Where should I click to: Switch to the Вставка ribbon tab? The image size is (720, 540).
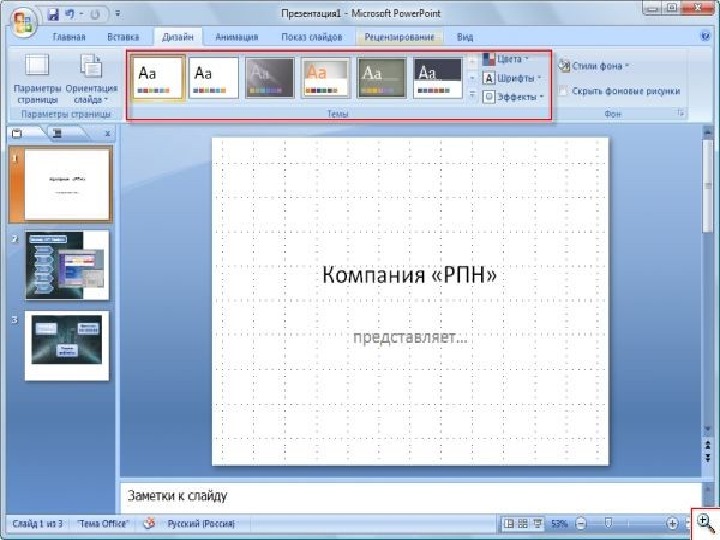click(x=123, y=37)
